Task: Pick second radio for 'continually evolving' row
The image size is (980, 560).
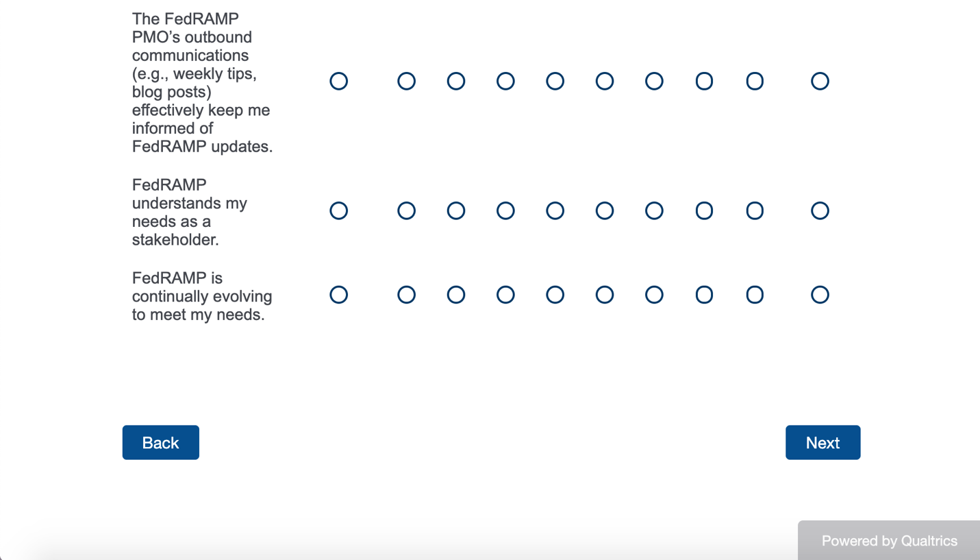Action: (406, 295)
